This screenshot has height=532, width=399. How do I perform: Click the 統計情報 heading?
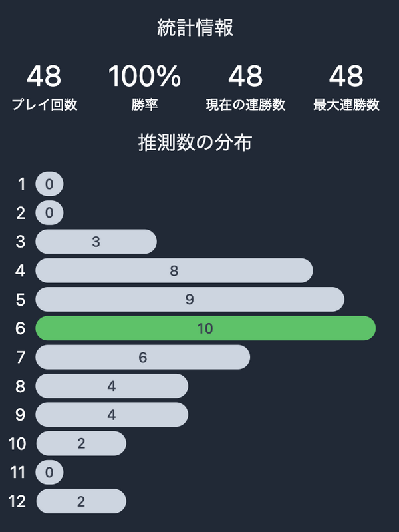196,27
